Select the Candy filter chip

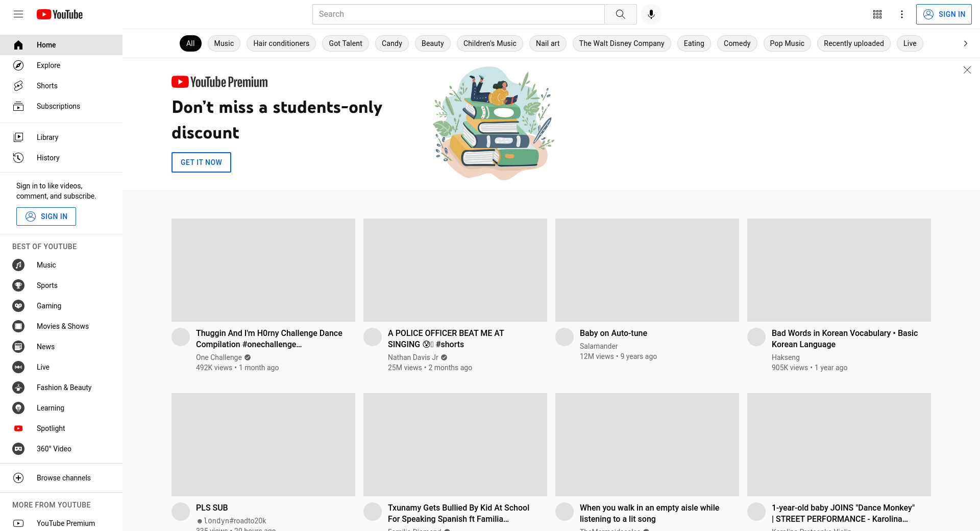[x=392, y=43]
